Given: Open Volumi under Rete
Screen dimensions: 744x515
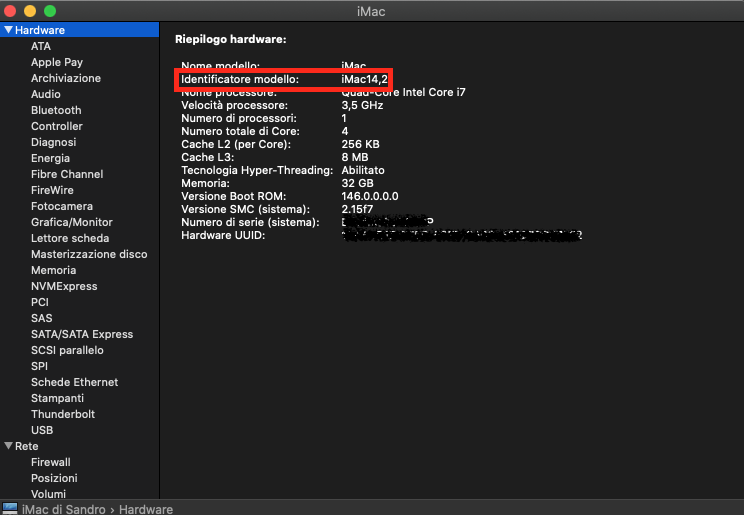Looking at the screenshot, I should [x=48, y=494].
